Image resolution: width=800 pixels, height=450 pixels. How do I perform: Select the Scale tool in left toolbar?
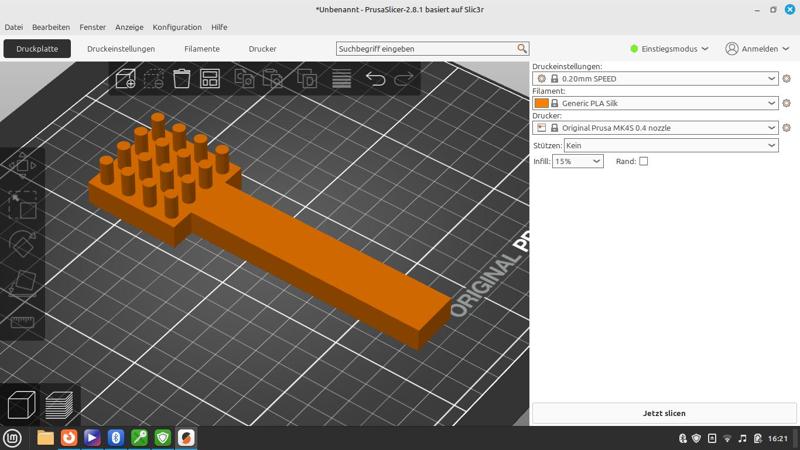coord(22,205)
